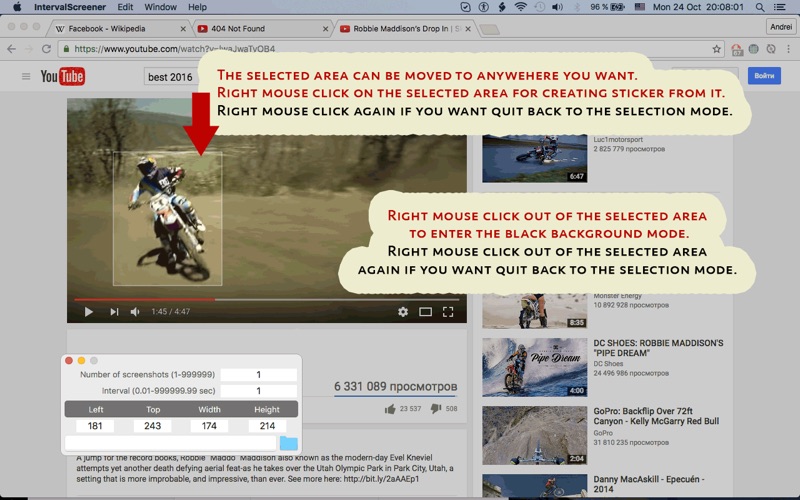Bookmark this page with the star icon
The width and height of the screenshot is (800, 500).
(x=716, y=49)
